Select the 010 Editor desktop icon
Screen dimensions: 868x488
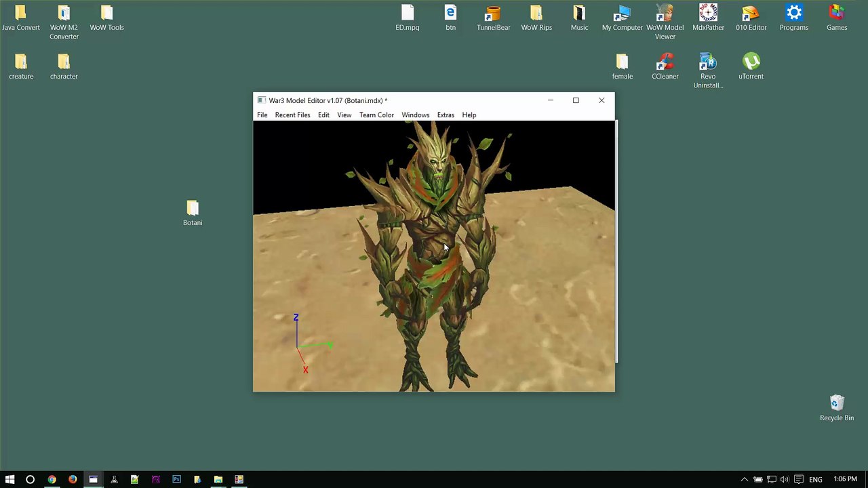point(751,18)
